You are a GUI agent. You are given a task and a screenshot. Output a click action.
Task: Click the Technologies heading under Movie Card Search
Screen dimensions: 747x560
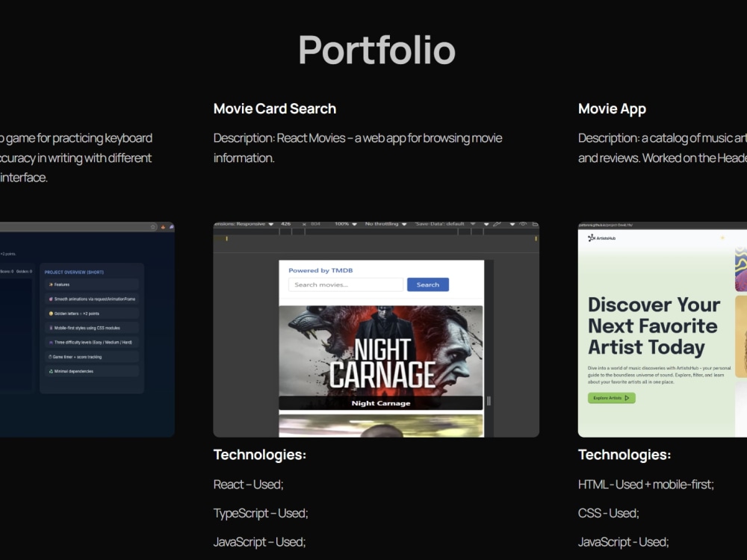(x=260, y=455)
